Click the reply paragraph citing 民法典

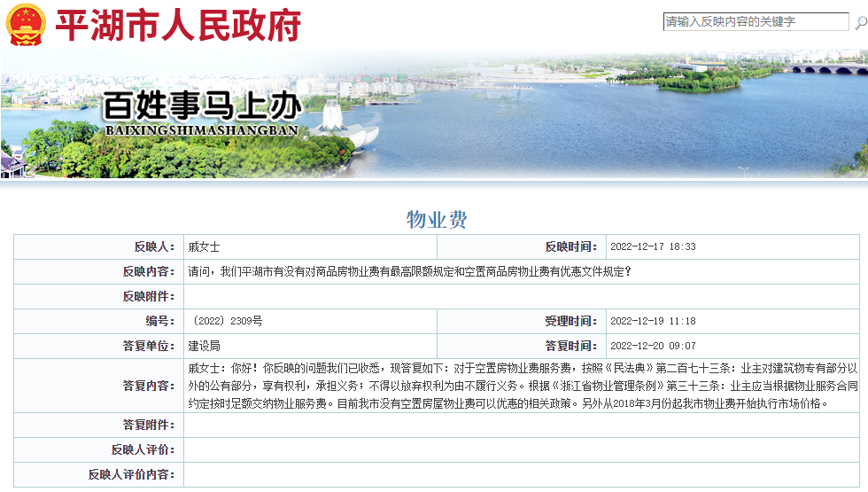(523, 386)
